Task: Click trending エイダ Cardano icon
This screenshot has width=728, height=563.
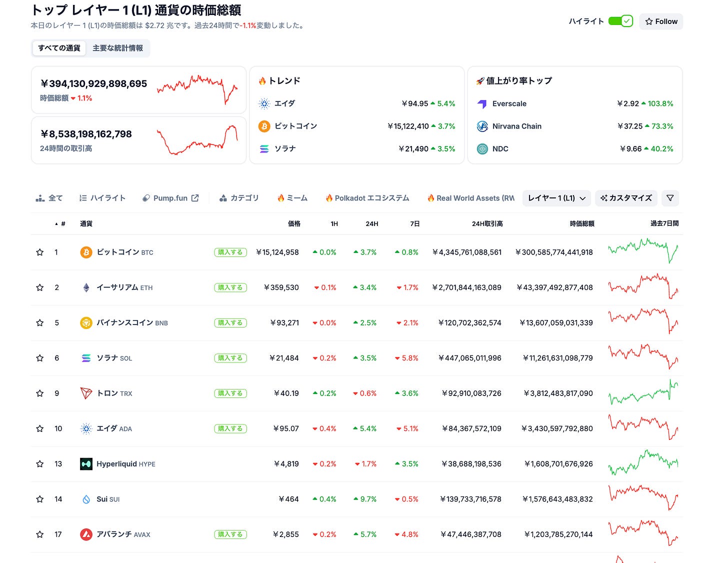Action: coord(264,103)
